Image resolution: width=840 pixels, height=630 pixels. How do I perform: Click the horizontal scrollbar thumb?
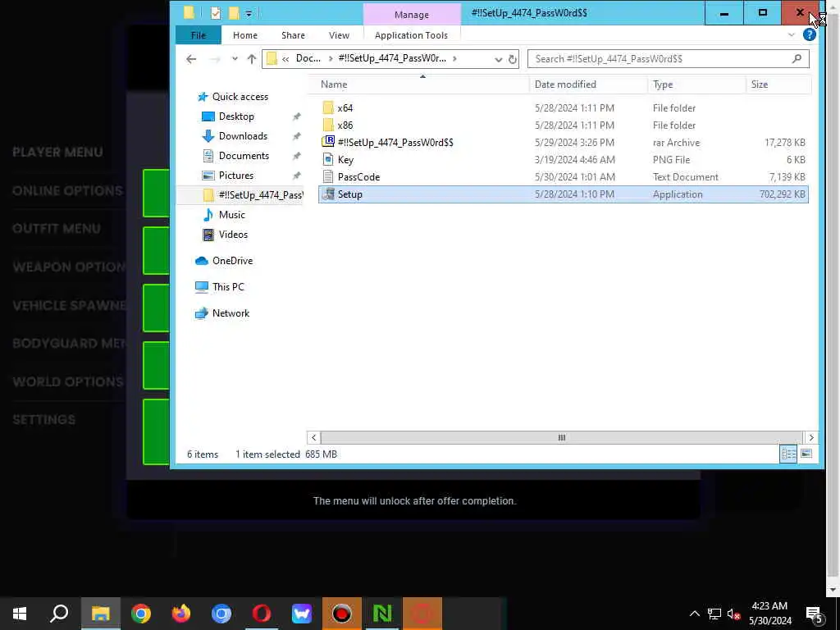[561, 438]
